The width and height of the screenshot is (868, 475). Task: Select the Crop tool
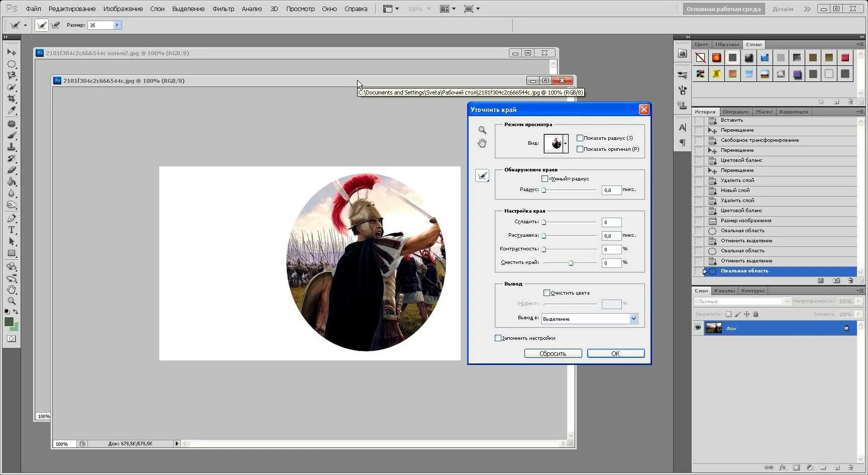point(12,99)
